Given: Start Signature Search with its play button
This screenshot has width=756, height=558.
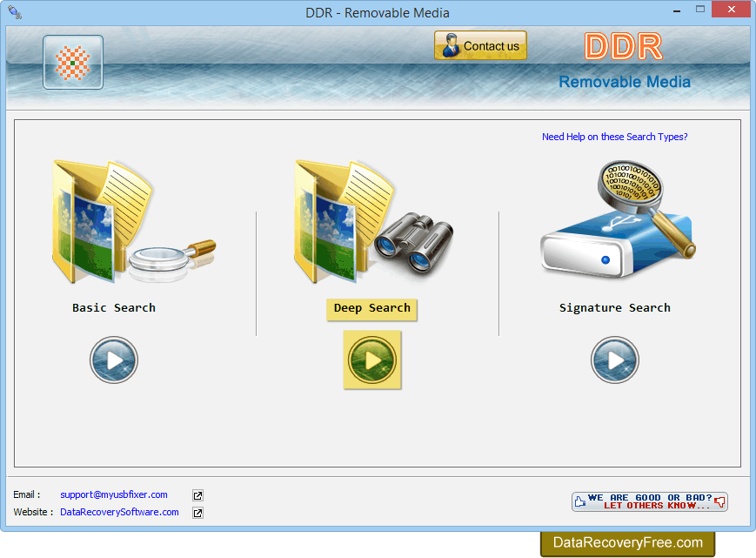Looking at the screenshot, I should point(615,360).
